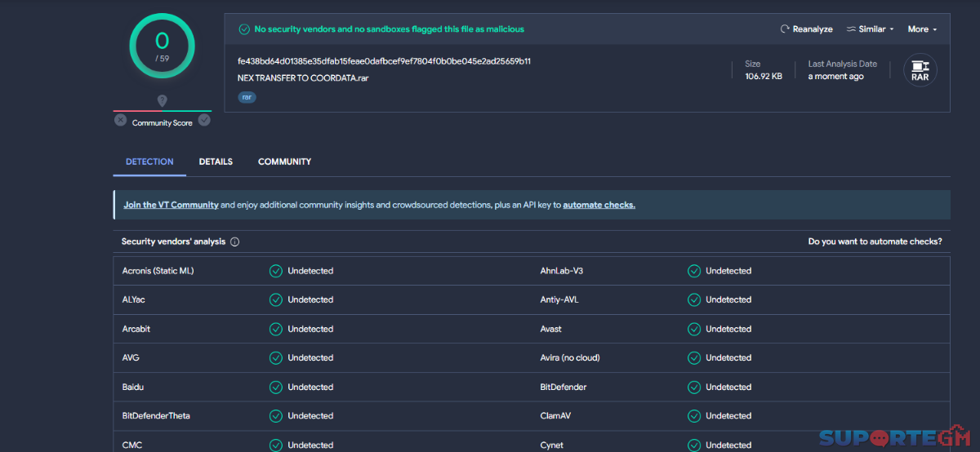
Task: Click the Security vendors' analysis heading
Action: 173,242
